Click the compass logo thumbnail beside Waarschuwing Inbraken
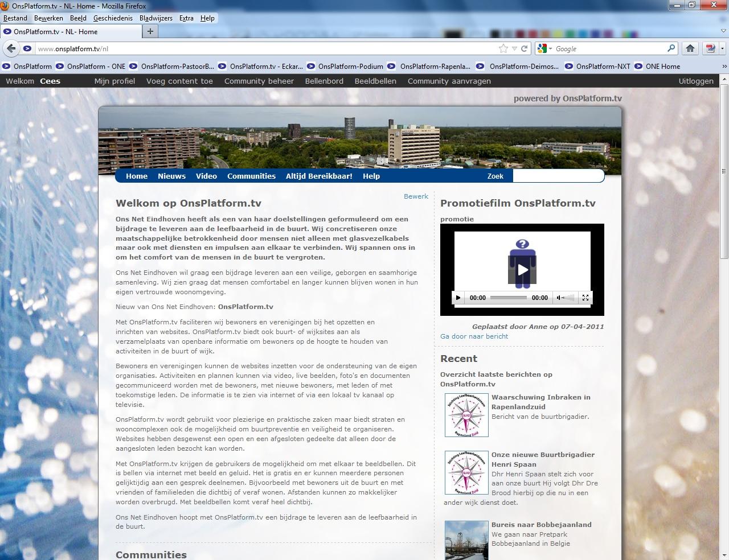 pyautogui.click(x=466, y=415)
